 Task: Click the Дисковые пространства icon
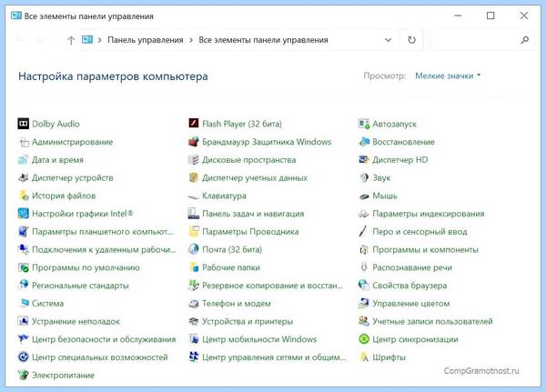(194, 160)
